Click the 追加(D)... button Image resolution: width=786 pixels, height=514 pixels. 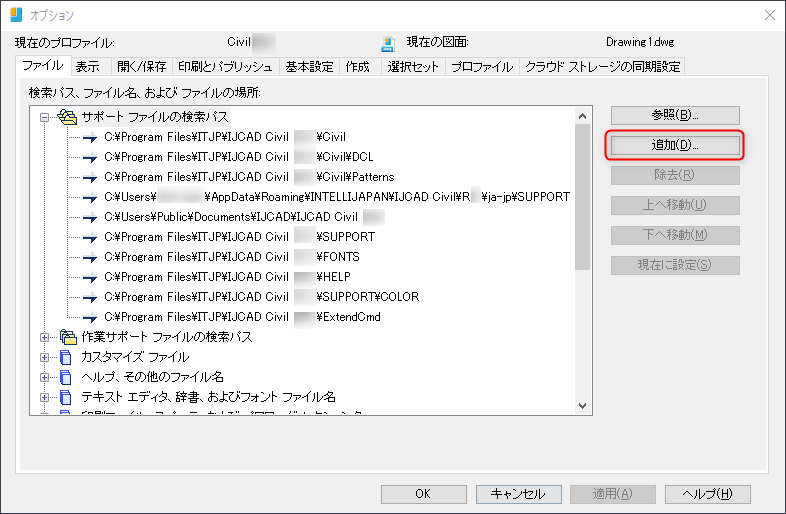point(675,145)
